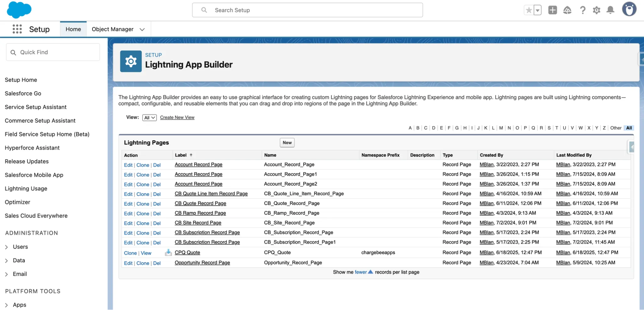Open the View All picklist

pos(149,117)
